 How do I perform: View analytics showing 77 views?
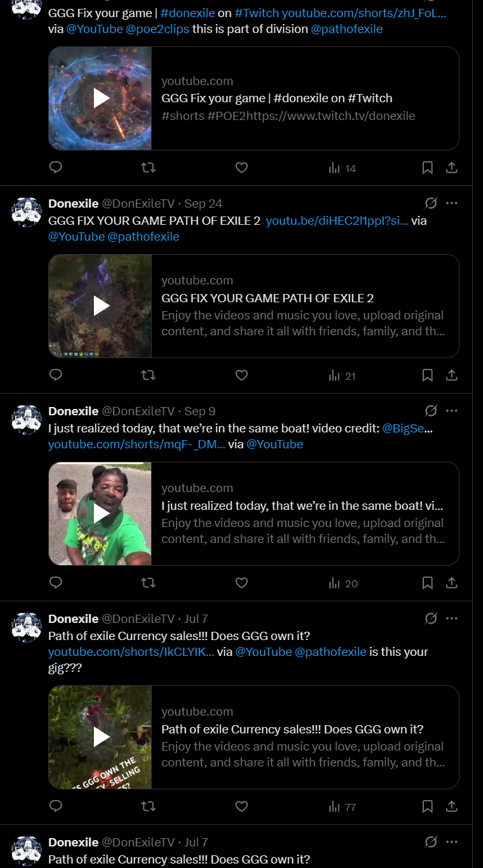342,806
